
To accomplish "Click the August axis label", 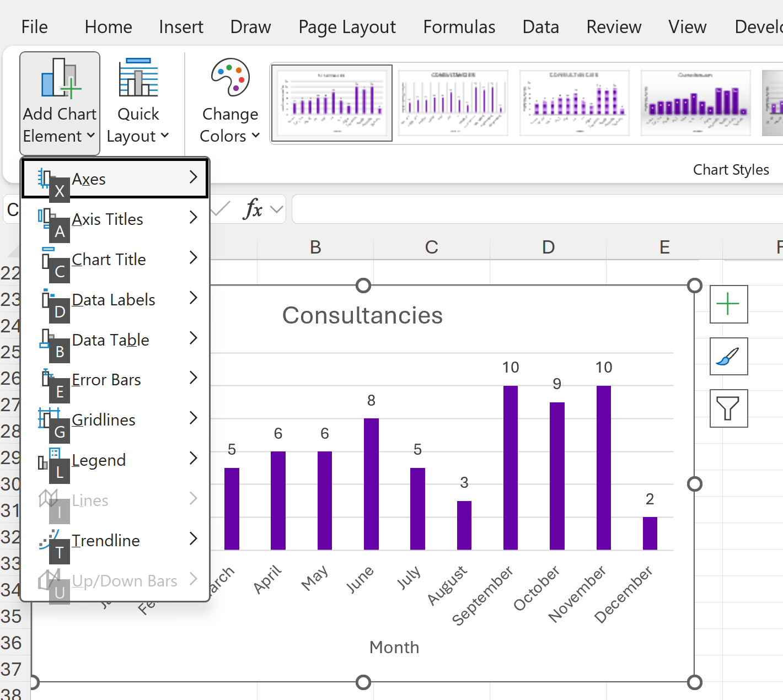I will click(x=448, y=585).
